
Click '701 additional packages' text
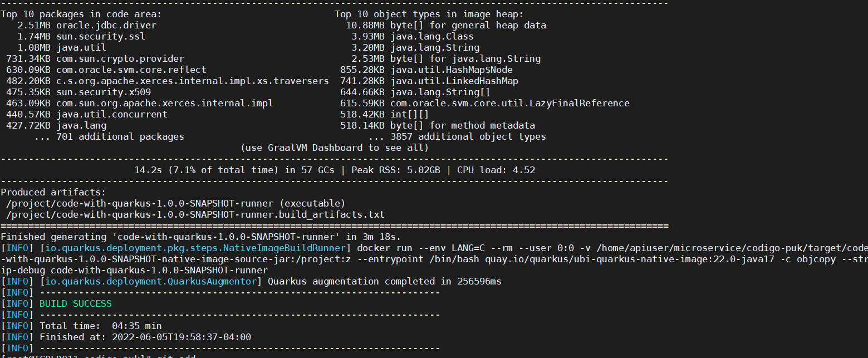pyautogui.click(x=120, y=137)
